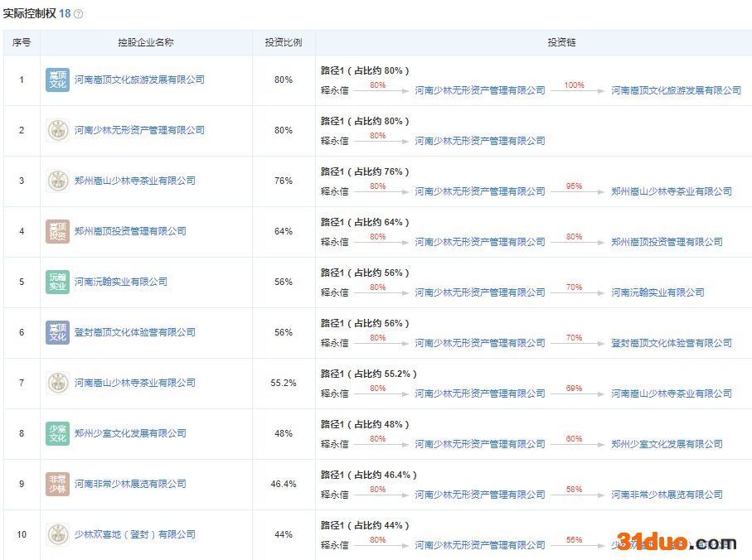752x560 pixels.
Task: Click the help question mark icon beside 实际控制权
Action: click(79, 15)
